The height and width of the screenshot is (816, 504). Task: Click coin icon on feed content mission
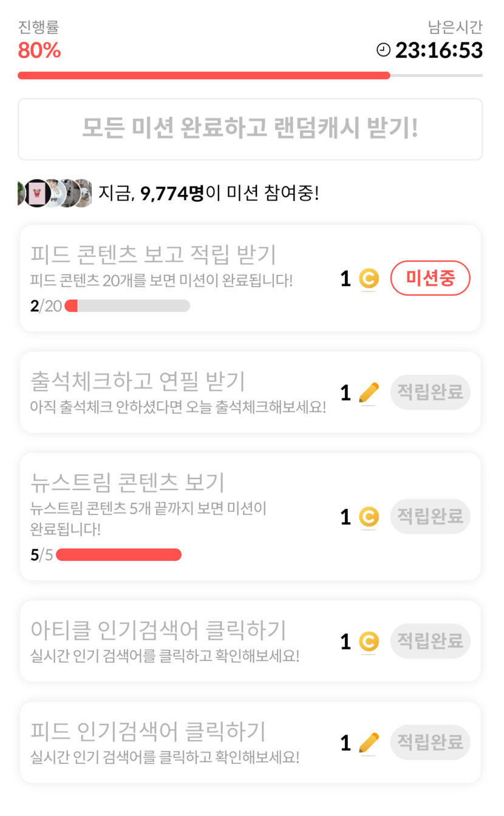click(x=369, y=279)
